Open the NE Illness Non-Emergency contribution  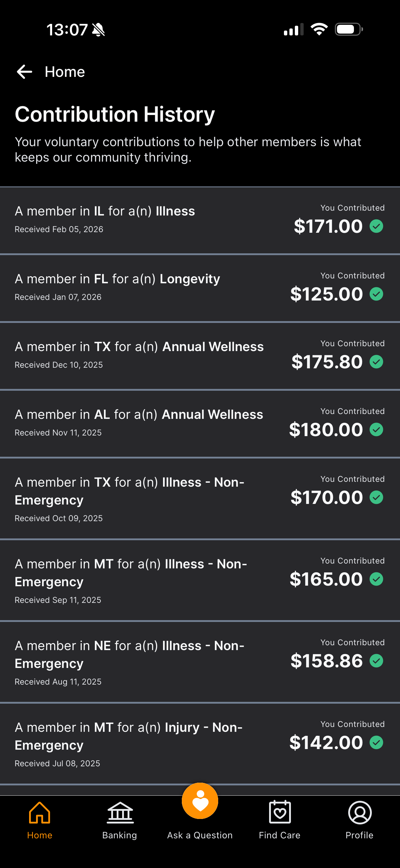[x=200, y=662]
